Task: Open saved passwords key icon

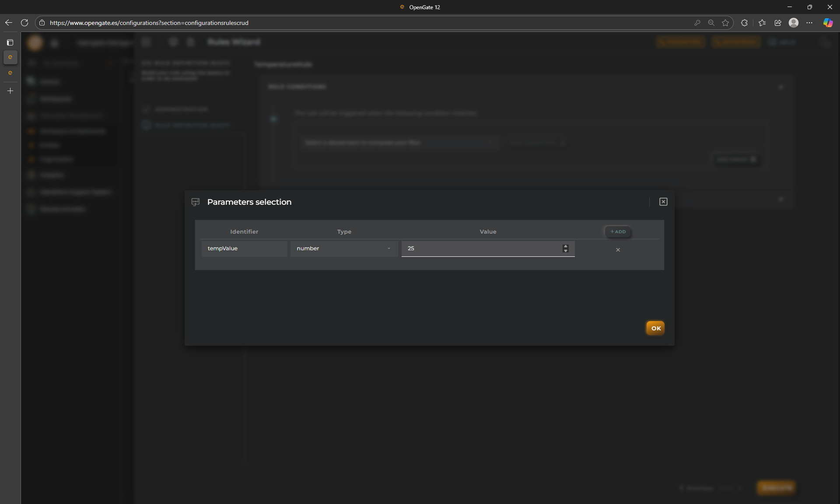Action: tap(697, 23)
